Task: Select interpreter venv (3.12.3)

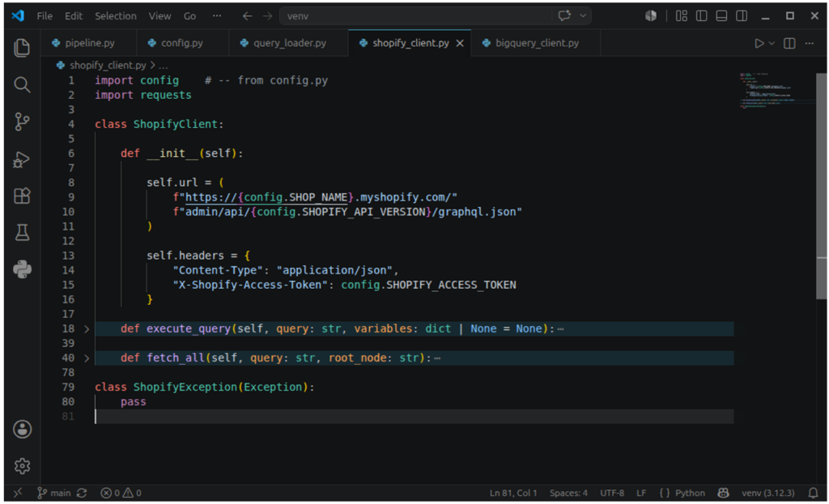Action: (x=767, y=493)
